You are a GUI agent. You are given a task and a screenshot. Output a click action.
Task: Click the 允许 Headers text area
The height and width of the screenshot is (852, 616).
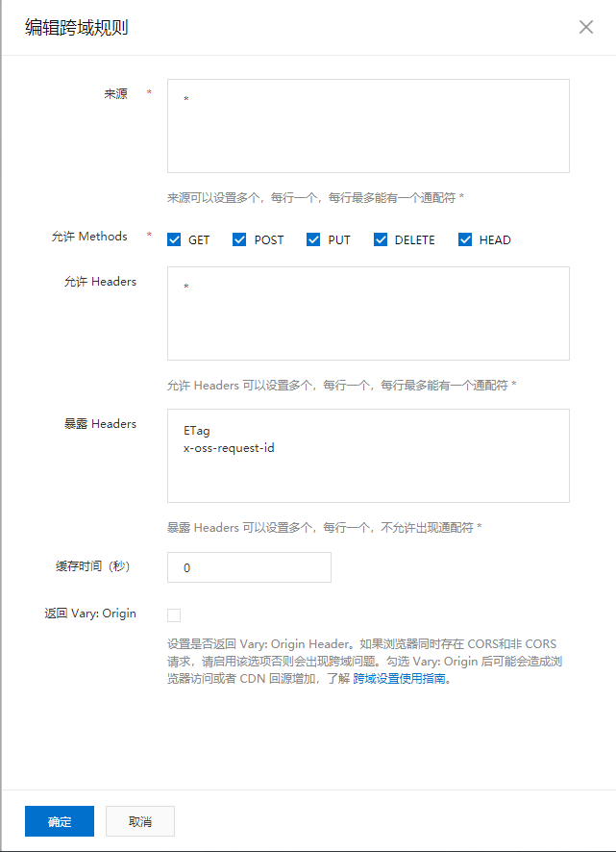point(368,313)
